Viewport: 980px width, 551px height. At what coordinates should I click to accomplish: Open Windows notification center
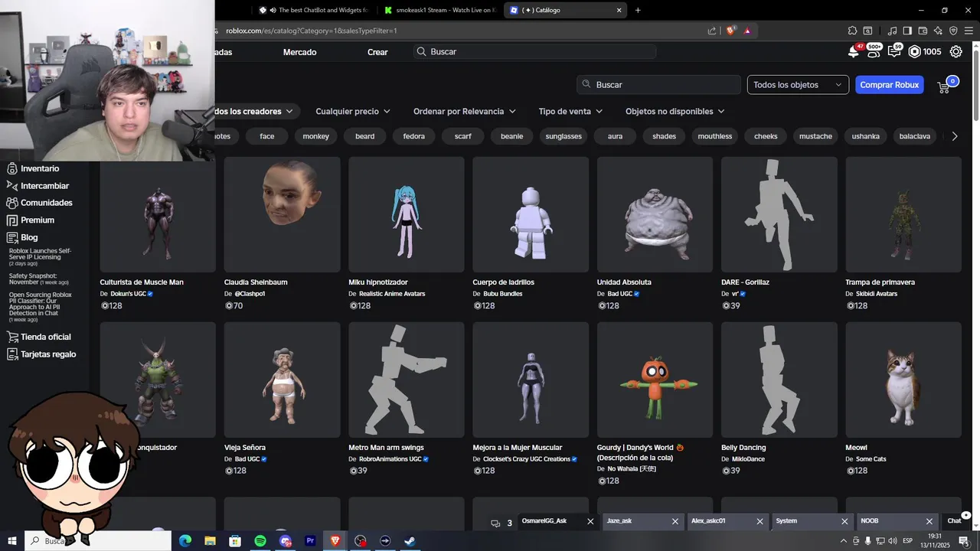click(x=964, y=541)
